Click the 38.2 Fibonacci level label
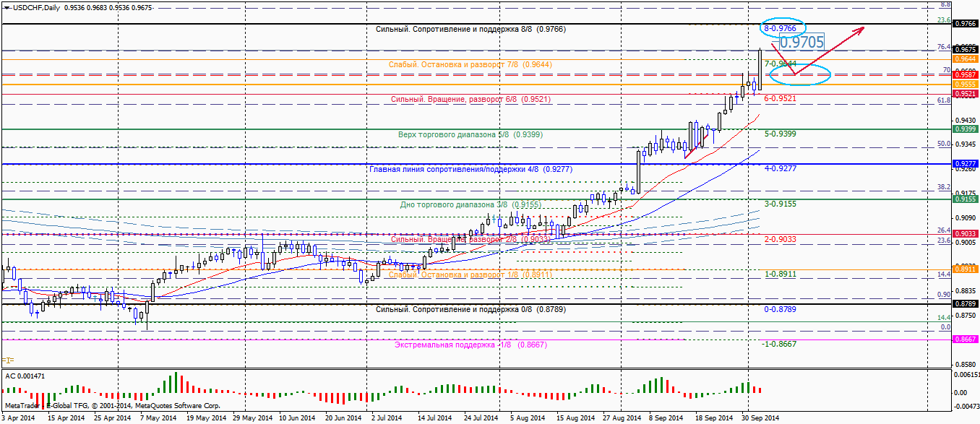Screen dimensions: 980x424 pos(943,187)
